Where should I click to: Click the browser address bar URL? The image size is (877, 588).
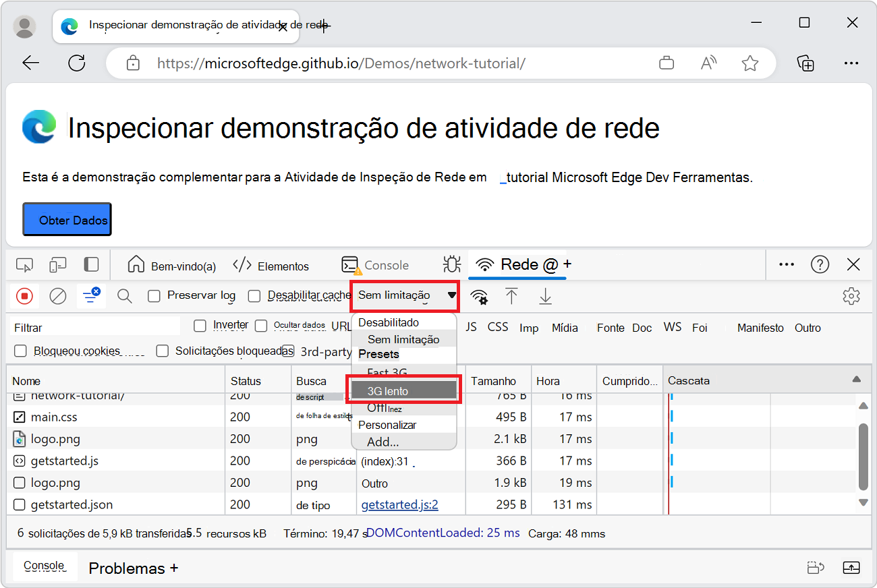tap(341, 63)
